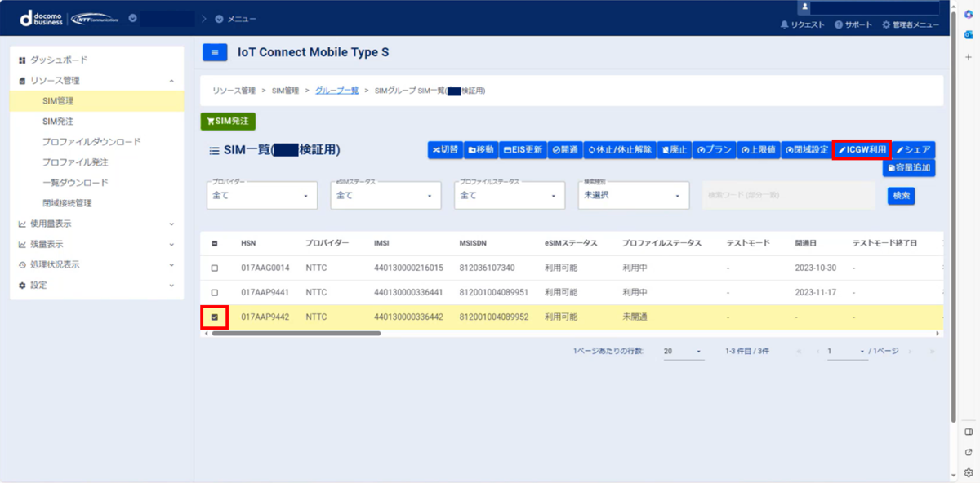Viewport: 980px width, 483px height.
Task: Click IMSI cell 440130000336442
Action: tap(408, 317)
